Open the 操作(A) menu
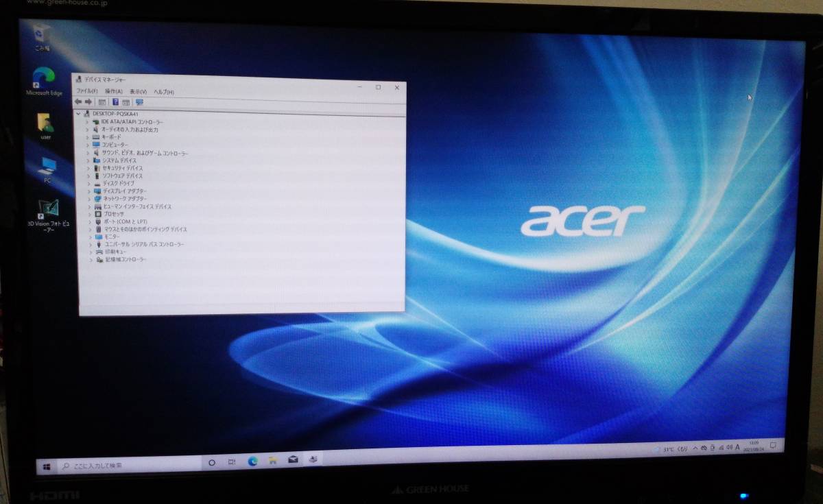Viewport: 823px width, 504px height. pyautogui.click(x=114, y=91)
